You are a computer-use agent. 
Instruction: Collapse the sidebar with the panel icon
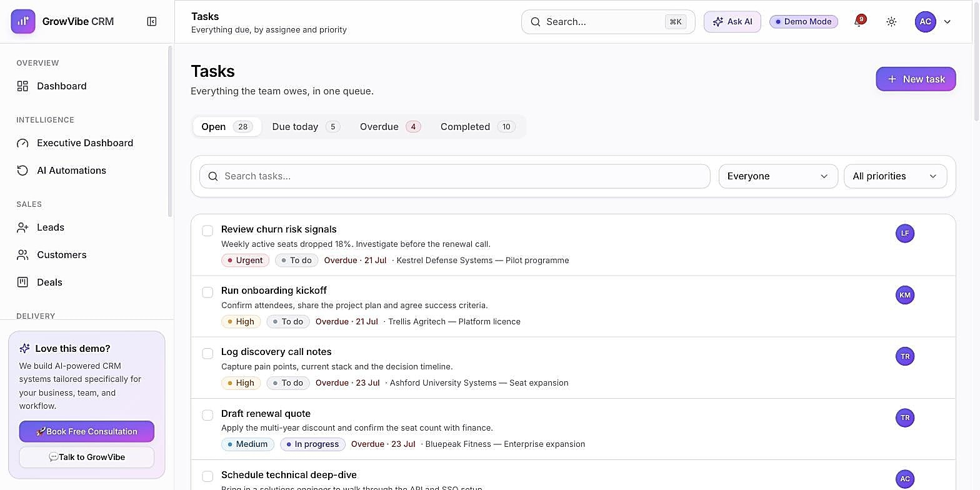[x=152, y=22]
